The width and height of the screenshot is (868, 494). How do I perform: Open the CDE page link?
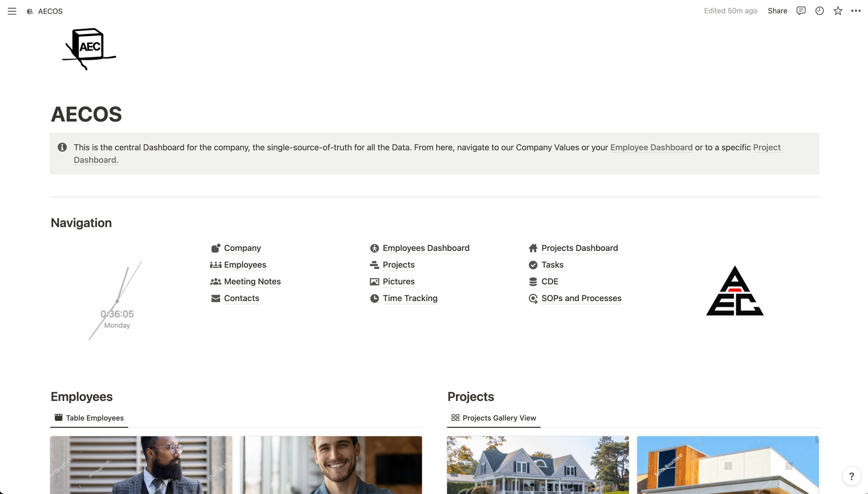(x=550, y=282)
